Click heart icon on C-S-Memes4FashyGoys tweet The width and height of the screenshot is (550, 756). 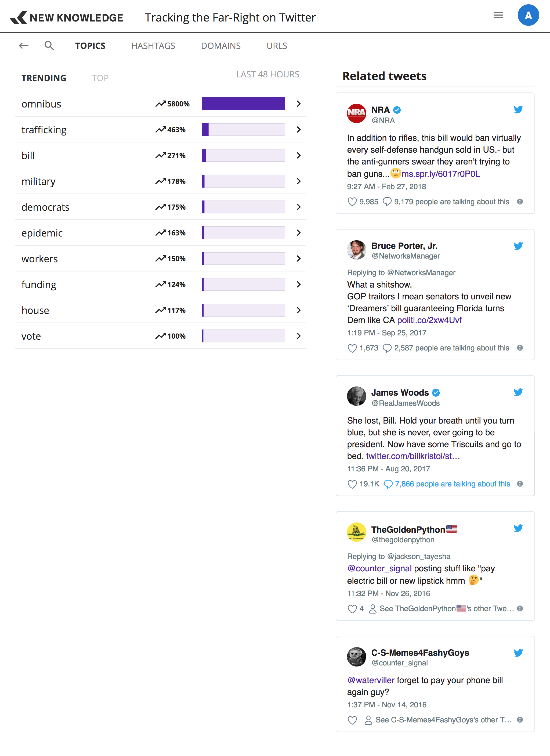(352, 720)
